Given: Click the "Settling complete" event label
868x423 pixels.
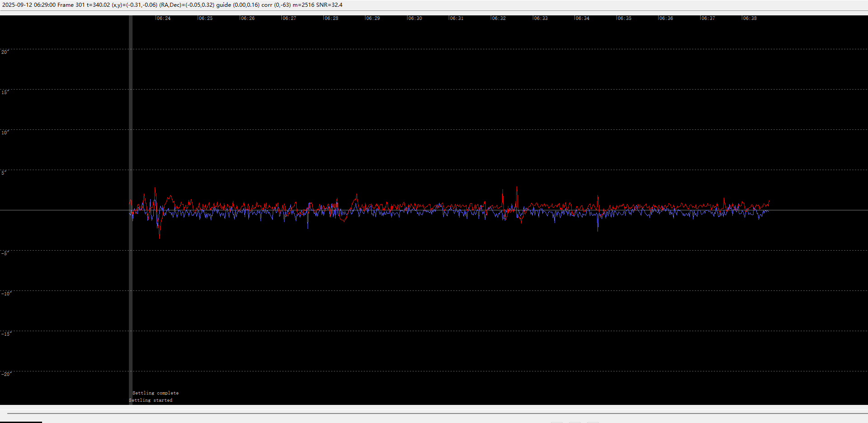Looking at the screenshot, I should (155, 393).
